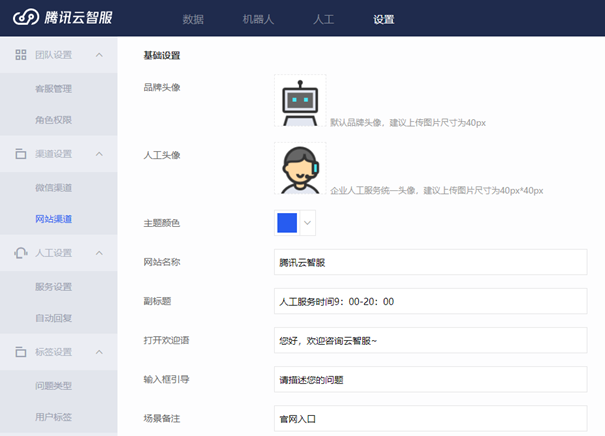Select the 设置 top navigation tab
This screenshot has width=605, height=436.
point(384,19)
